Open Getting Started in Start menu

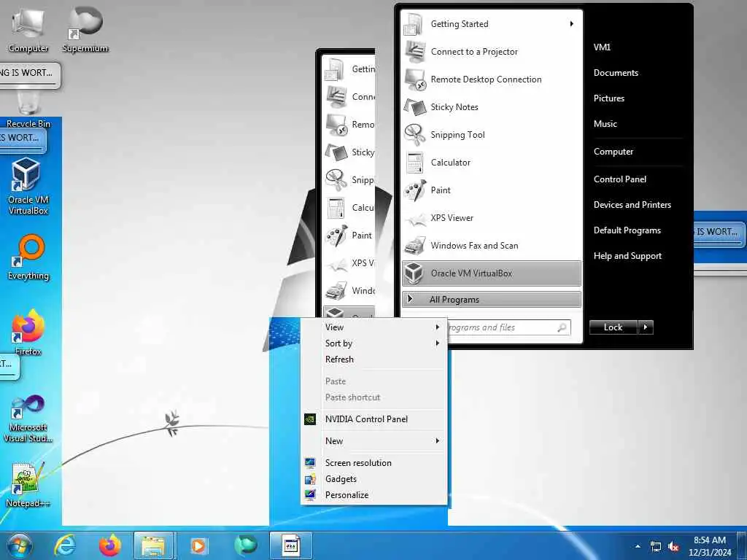coord(491,24)
